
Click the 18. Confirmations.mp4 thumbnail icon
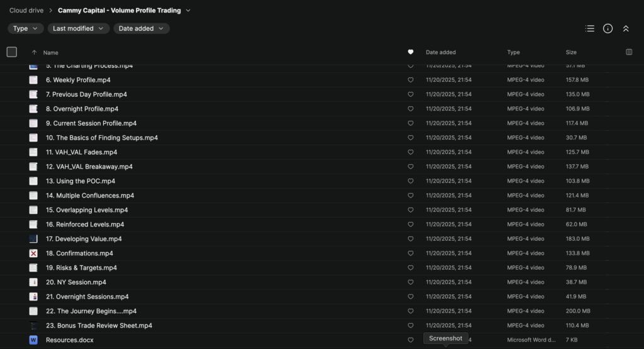33,253
